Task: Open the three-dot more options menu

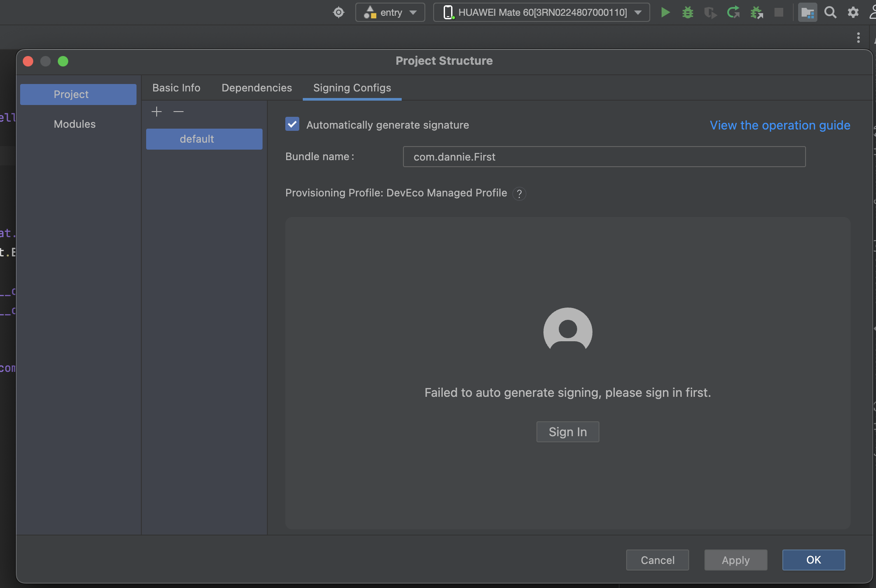Action: [x=858, y=38]
